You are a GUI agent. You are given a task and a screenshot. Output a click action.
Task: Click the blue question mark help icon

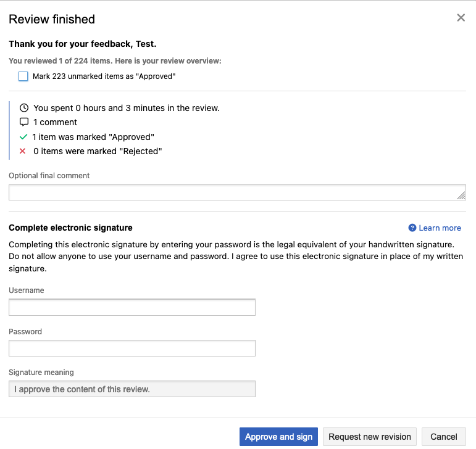[412, 228]
